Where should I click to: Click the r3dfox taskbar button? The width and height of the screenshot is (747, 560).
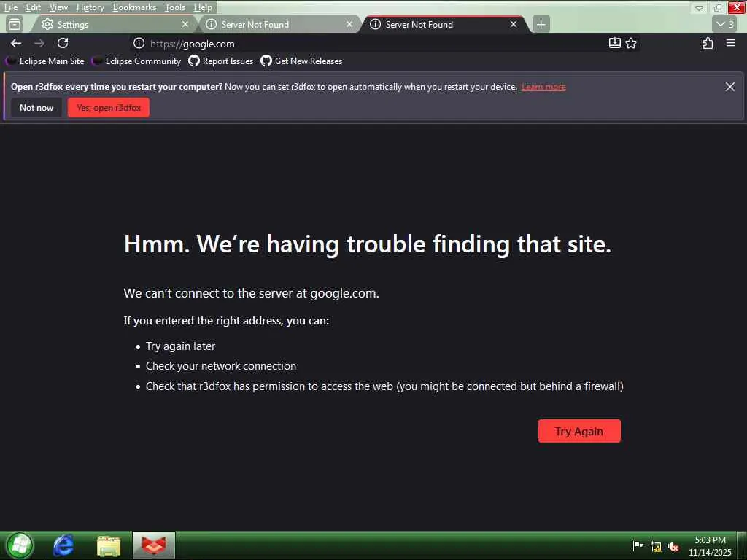(154, 545)
